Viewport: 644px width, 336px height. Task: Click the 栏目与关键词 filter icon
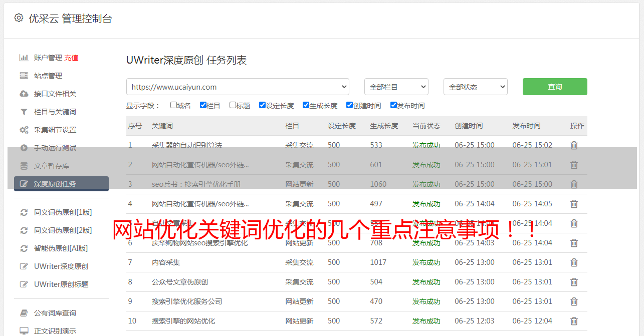[x=24, y=112]
